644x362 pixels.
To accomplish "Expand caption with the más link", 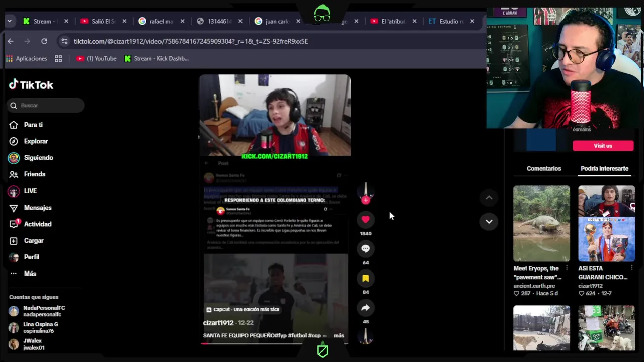I will (339, 335).
